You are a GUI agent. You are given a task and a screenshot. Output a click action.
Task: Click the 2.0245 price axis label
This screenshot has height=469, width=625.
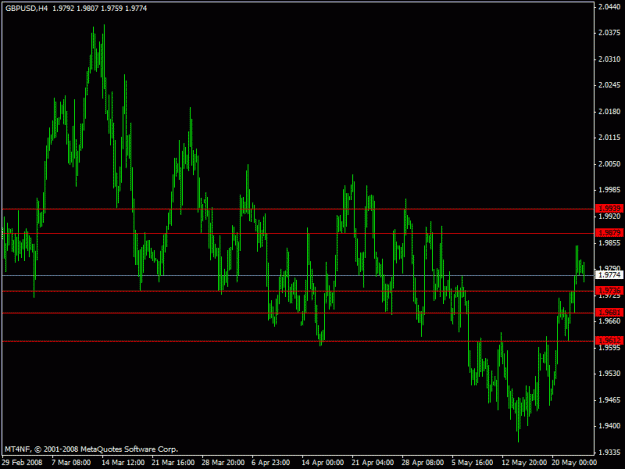tap(609, 85)
